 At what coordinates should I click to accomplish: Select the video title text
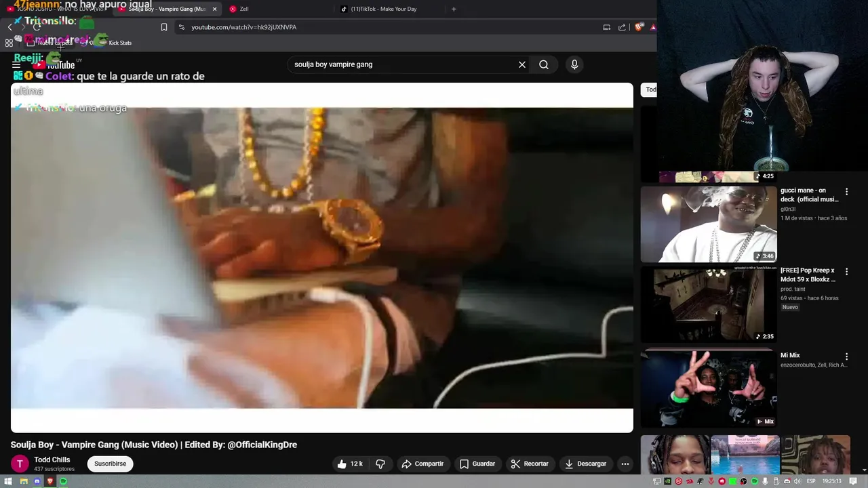(x=154, y=445)
